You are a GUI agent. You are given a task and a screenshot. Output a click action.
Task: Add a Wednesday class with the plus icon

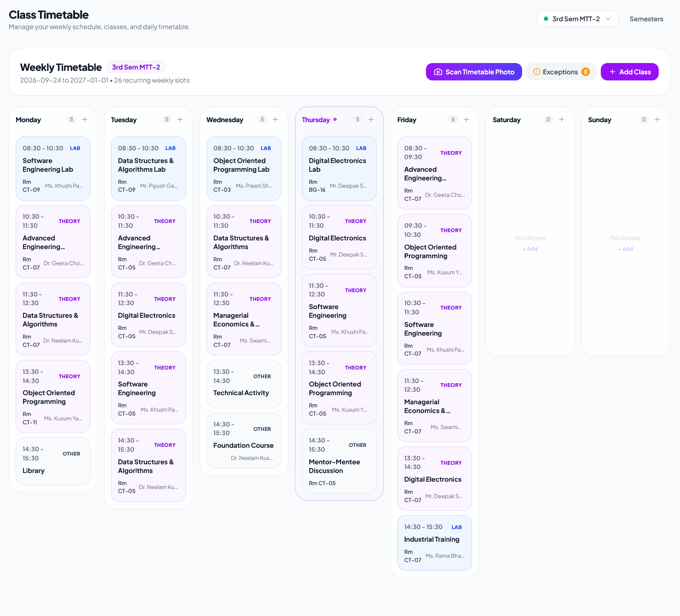coord(275,120)
